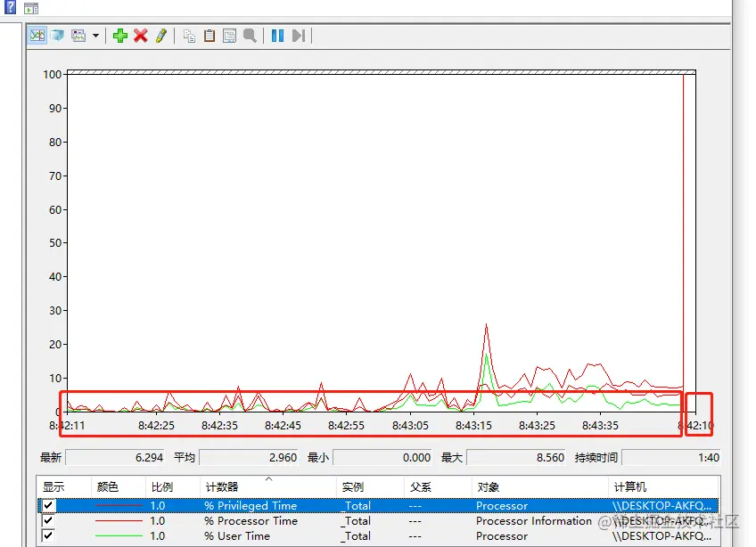The height and width of the screenshot is (547, 756).
Task: Select the view current activity icon
Action: point(37,36)
